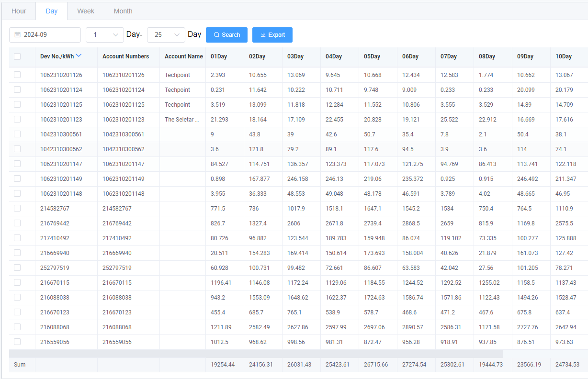Select the checkbox for device 1042310300562
The width and height of the screenshot is (588, 379).
coord(17,149)
